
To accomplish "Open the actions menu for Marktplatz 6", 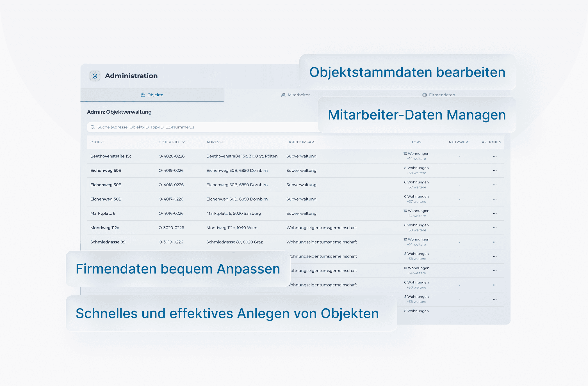I will [494, 213].
